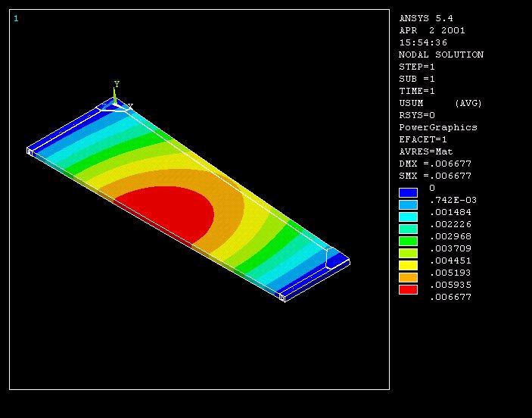Viewport: 532px width, 418px height.
Task: Click the NODAL SOLUTION title text
Action: pos(440,55)
